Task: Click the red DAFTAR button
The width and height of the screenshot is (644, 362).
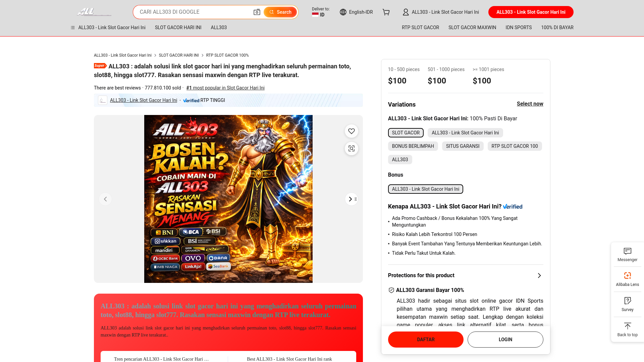Action: click(x=426, y=340)
